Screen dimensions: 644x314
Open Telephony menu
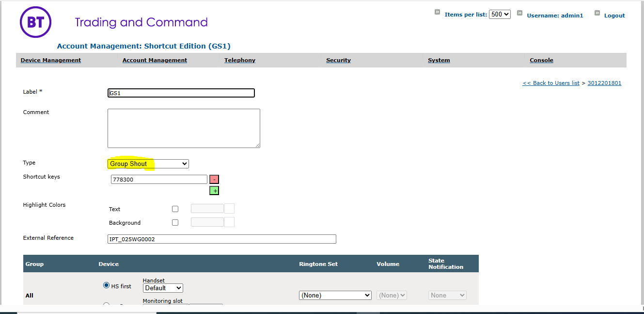(x=240, y=60)
